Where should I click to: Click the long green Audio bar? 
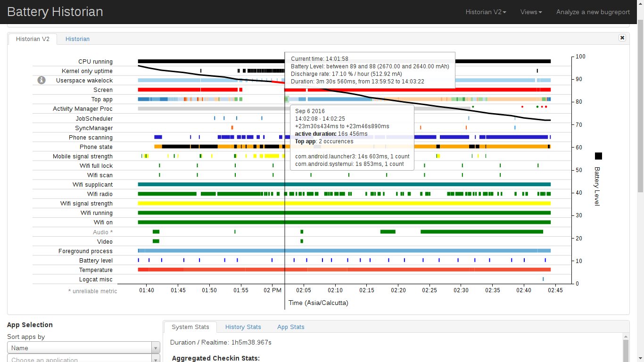482,231
